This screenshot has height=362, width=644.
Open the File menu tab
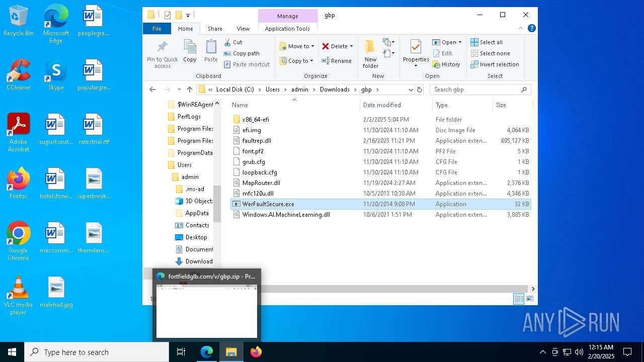157,29
